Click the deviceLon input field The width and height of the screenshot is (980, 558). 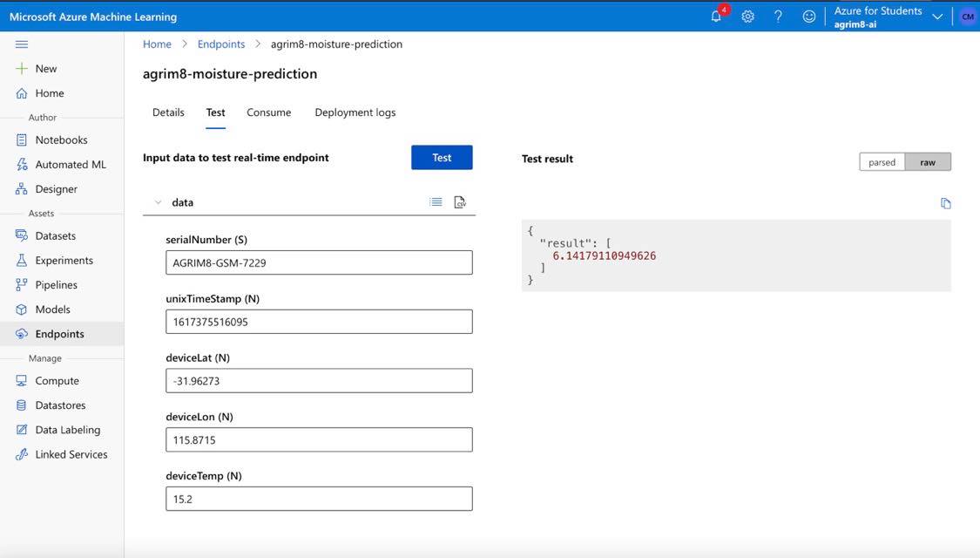coord(319,439)
